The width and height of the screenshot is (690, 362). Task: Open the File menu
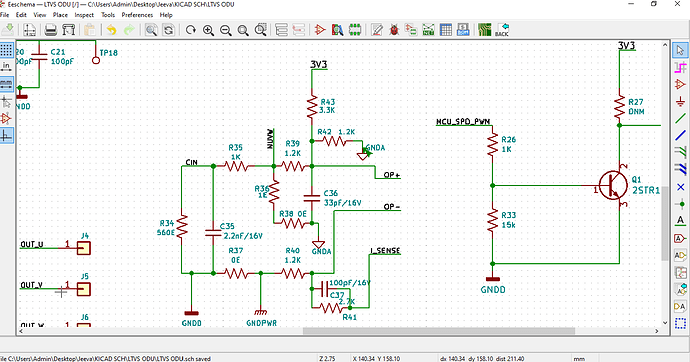point(4,15)
